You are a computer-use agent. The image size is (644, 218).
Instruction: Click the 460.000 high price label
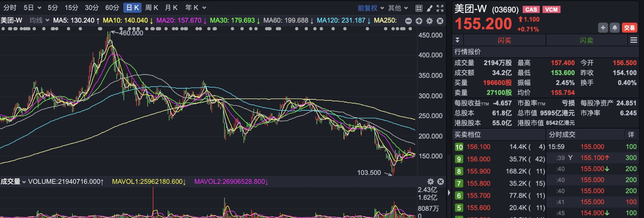[131, 33]
